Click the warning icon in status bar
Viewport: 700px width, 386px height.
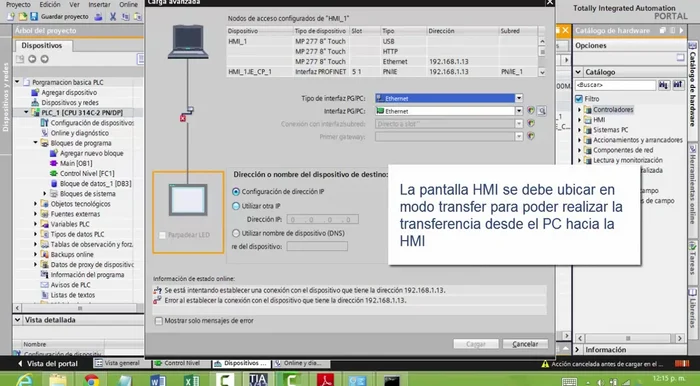click(545, 364)
